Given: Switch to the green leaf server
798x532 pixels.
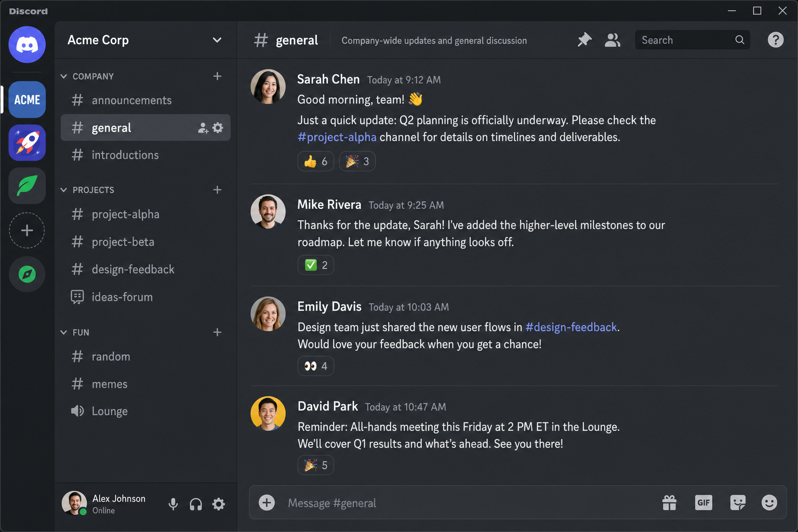Looking at the screenshot, I should coord(27,186).
